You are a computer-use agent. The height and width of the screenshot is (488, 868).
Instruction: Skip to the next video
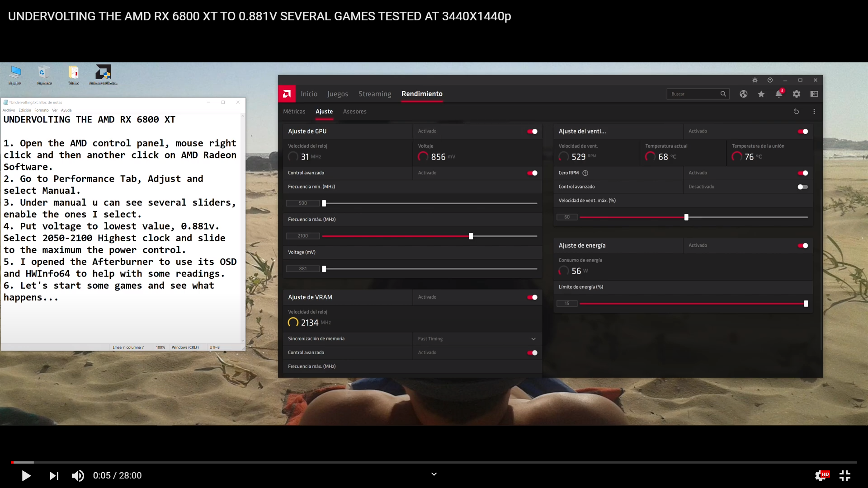pos(54,476)
